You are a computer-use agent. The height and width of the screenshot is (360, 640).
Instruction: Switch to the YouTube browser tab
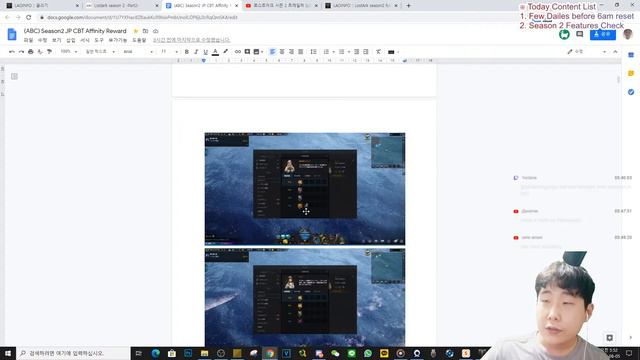282,6
